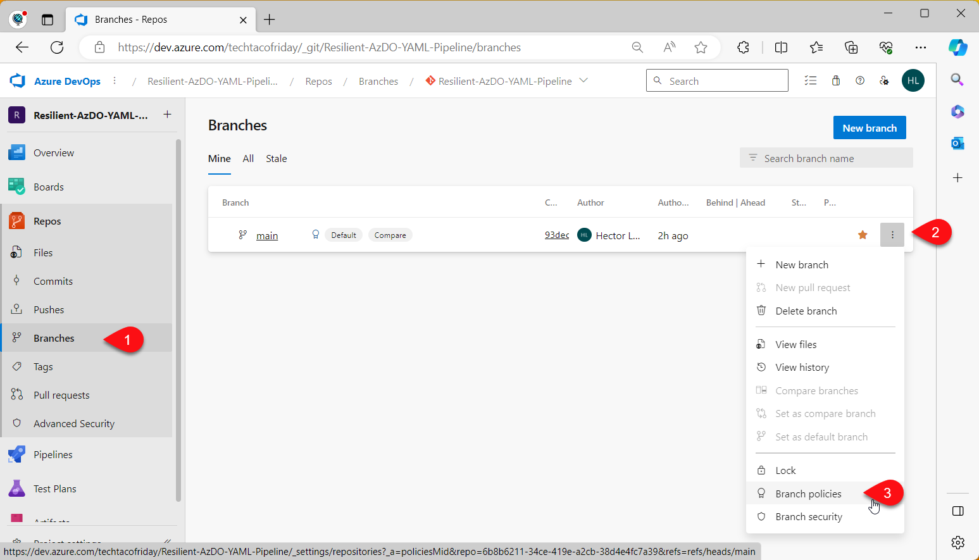
Task: Click the browser address bar URL
Action: [320, 47]
